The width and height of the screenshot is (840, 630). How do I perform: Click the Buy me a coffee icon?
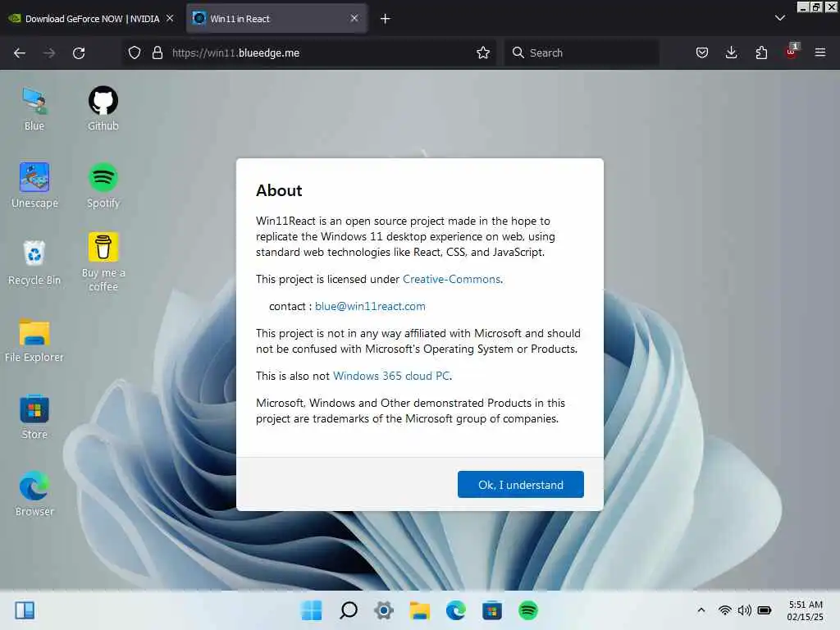coord(103,262)
